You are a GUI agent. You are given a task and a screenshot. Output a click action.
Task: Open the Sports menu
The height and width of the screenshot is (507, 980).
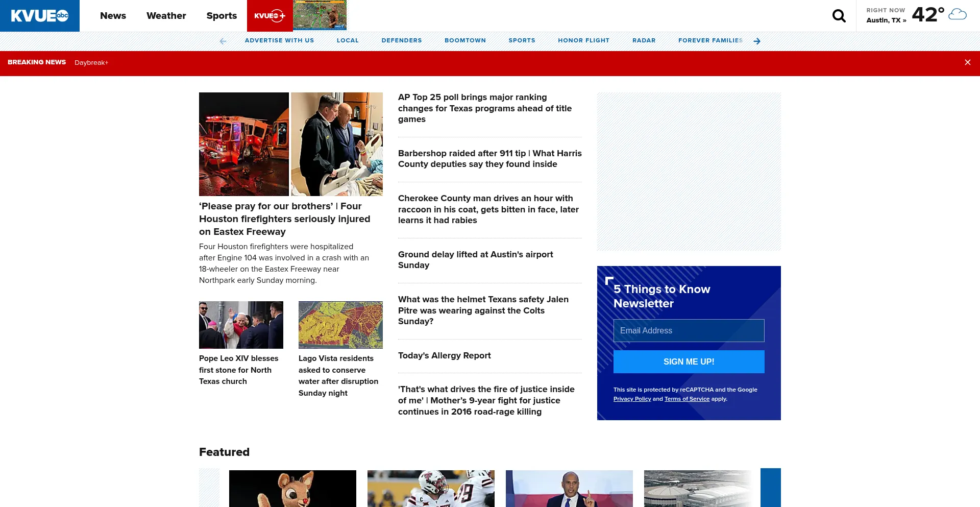(222, 16)
